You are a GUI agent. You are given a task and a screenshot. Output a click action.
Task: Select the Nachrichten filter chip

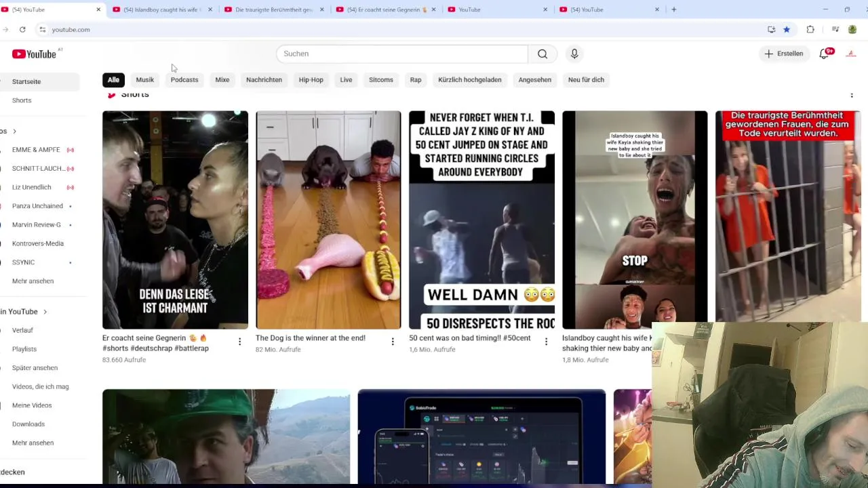[264, 80]
